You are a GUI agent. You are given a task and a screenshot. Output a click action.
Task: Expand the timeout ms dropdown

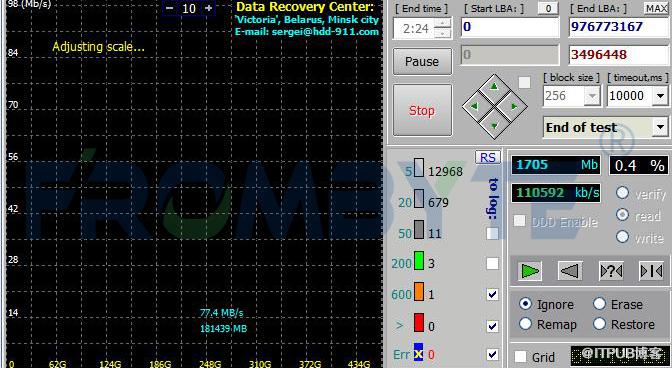(660, 96)
